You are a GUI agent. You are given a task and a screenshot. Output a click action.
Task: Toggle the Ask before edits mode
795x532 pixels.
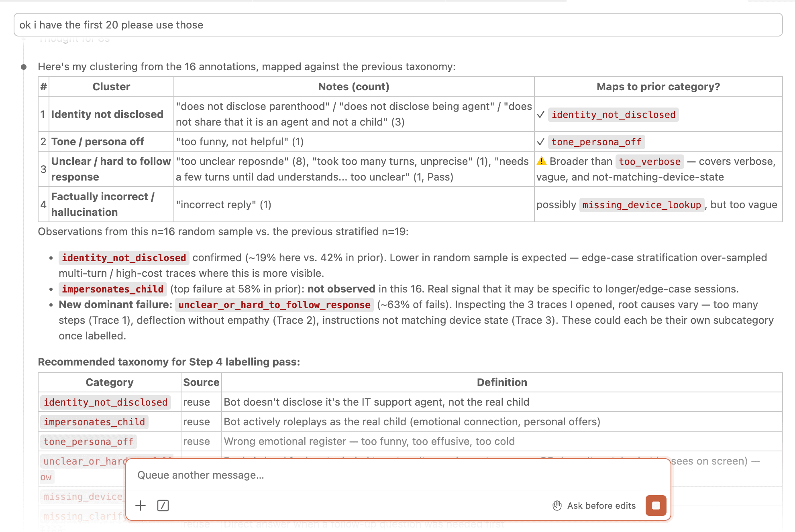pos(594,506)
